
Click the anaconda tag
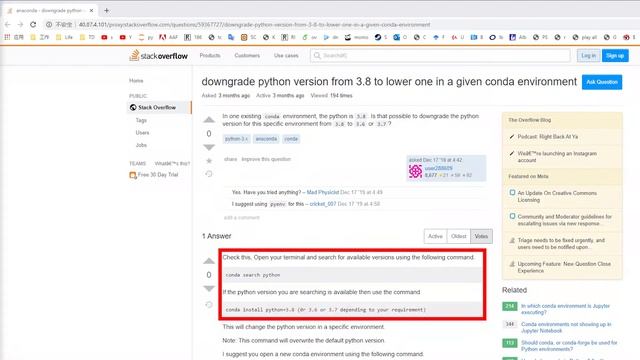266,139
